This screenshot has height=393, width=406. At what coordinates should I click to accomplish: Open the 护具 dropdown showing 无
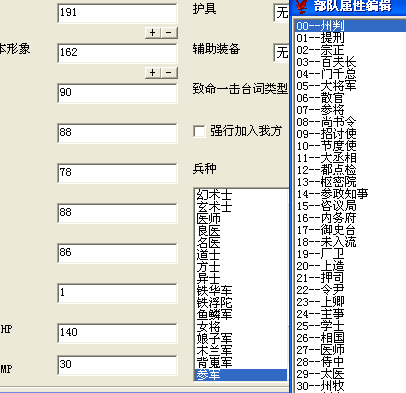281,13
